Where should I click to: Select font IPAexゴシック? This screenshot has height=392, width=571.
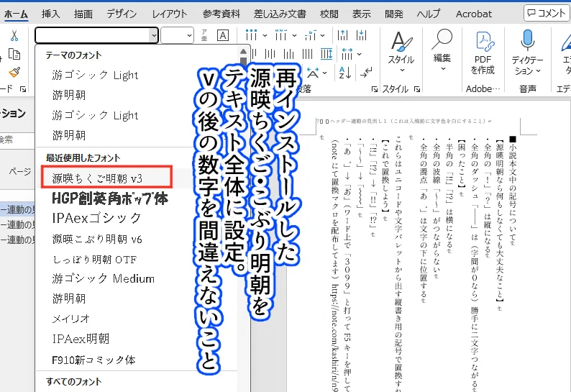coord(96,218)
